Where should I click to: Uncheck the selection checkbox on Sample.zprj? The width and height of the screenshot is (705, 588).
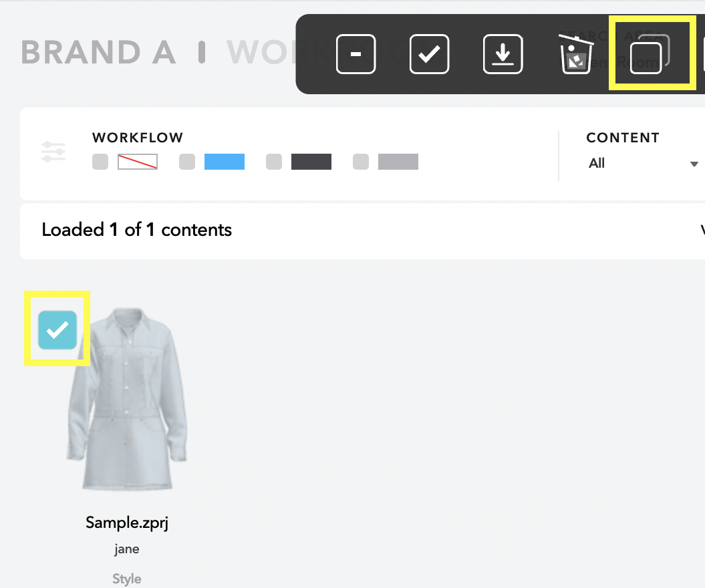click(x=57, y=329)
